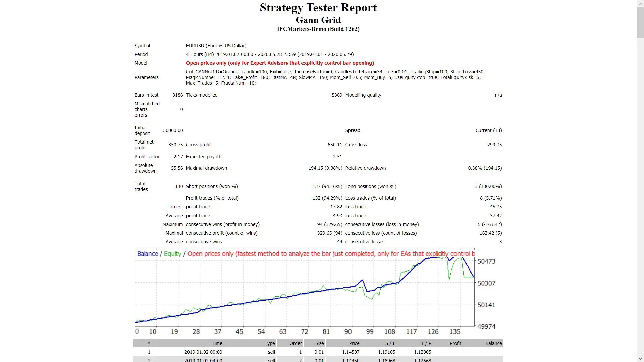Select the Price column header
This screenshot has height=362, width=644.
point(354,343)
